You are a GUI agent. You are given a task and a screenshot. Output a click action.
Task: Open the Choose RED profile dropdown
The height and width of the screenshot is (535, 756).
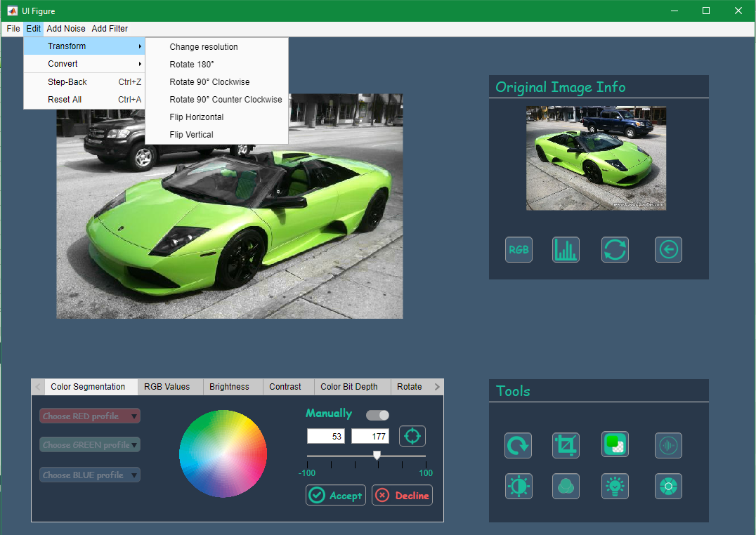click(90, 416)
